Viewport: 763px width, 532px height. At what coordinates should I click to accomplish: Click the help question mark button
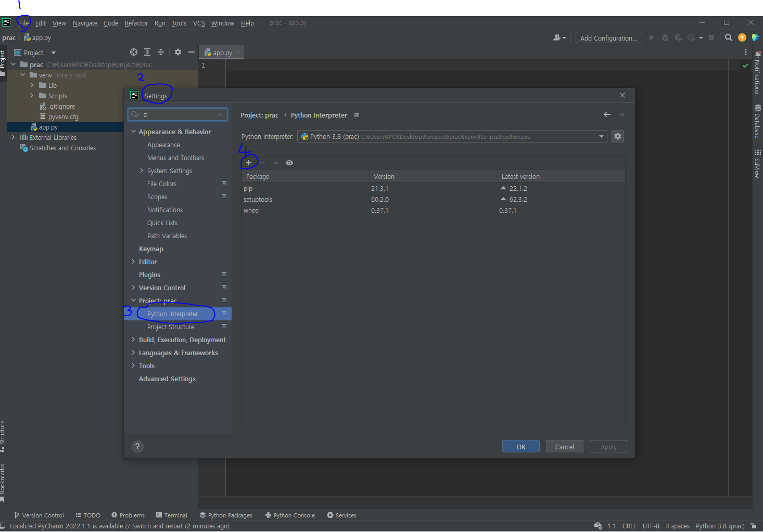coord(137,446)
